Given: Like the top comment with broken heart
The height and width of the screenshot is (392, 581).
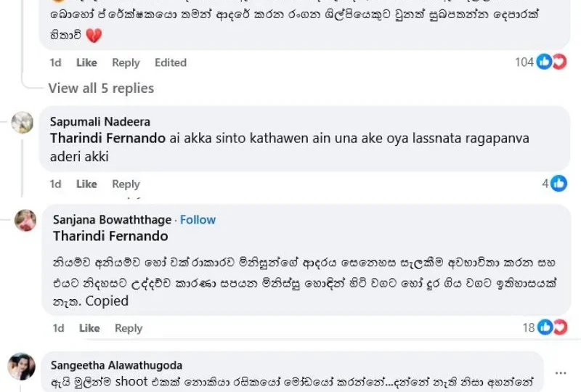Looking at the screenshot, I should 86,62.
